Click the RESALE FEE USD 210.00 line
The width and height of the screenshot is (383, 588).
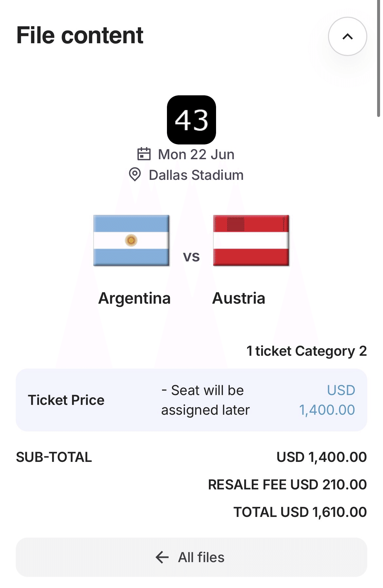pos(287,484)
